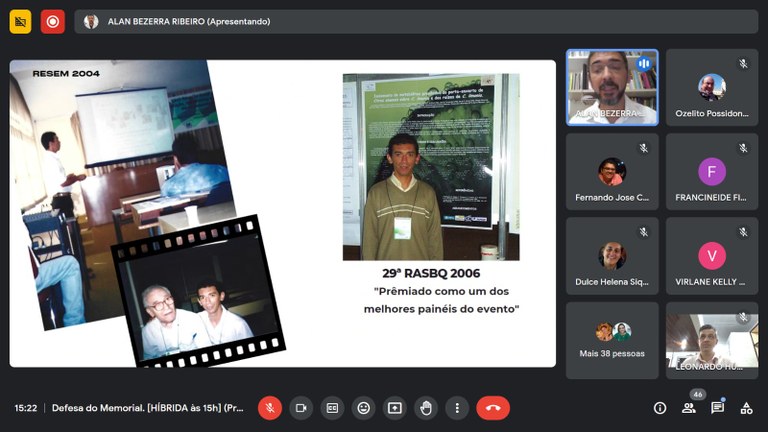
Task: Expand the Mais 38 pessoas tile
Action: click(612, 340)
